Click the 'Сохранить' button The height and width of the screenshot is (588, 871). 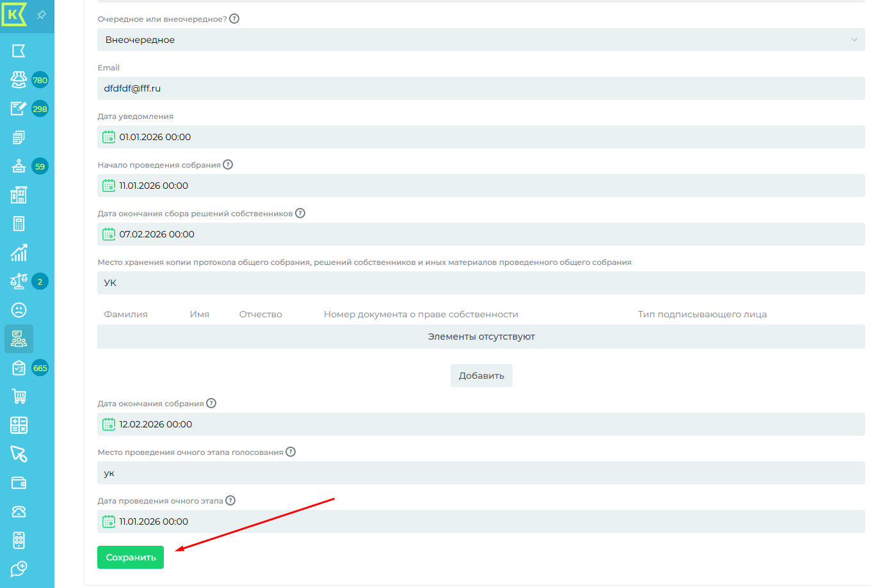(131, 557)
